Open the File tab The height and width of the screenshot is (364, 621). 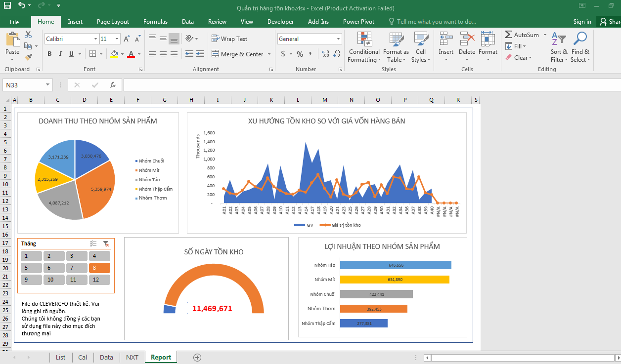[14, 22]
